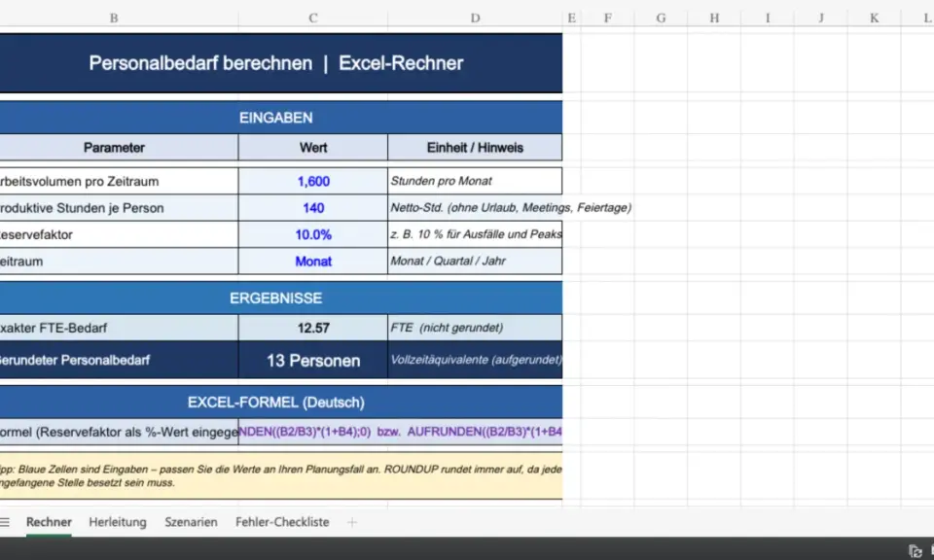This screenshot has width=934, height=560.
Task: Click the input cell with value 140
Action: 313,208
